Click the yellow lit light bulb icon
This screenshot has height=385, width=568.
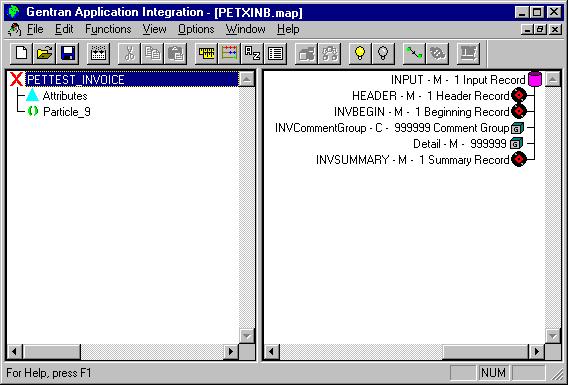click(360, 54)
